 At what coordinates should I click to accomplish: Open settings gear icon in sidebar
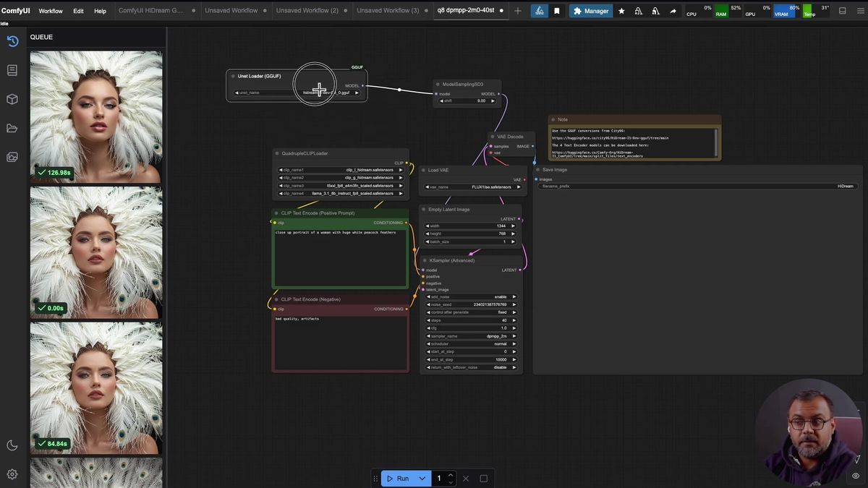point(12,474)
